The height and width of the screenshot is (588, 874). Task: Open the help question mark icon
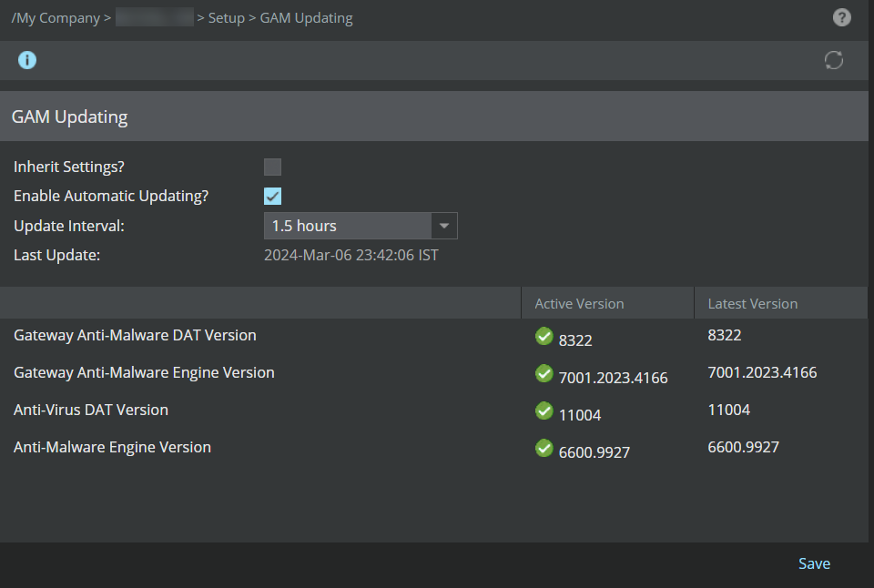(841, 17)
